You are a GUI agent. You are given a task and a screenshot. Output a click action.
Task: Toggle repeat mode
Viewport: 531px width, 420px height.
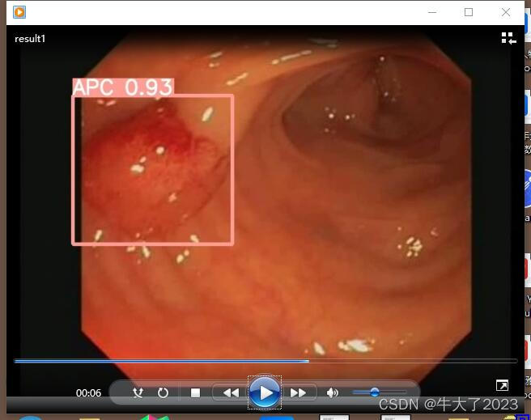point(163,392)
